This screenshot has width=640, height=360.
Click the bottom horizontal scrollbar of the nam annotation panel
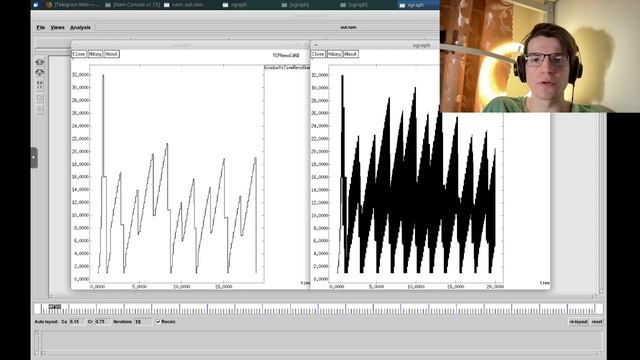coord(321,353)
